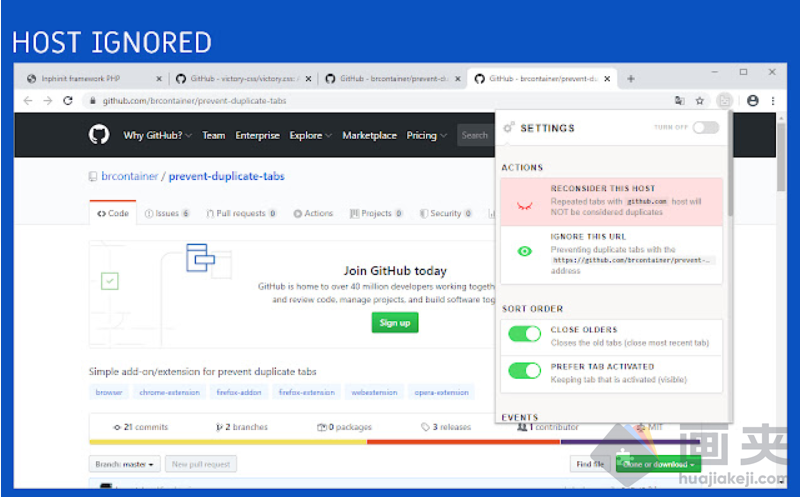
Task: Open a new tab with plus button
Action: pyautogui.click(x=631, y=79)
